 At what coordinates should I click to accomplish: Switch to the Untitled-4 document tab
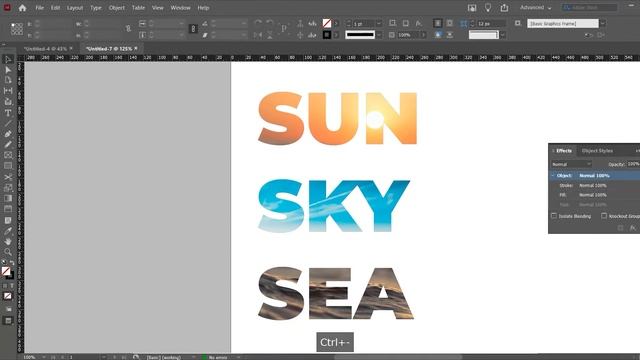(45, 49)
